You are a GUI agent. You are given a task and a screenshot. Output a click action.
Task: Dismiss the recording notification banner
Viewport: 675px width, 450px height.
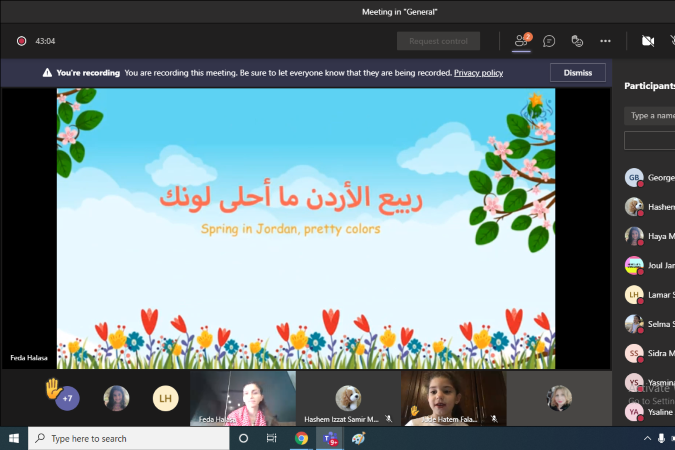click(x=578, y=73)
